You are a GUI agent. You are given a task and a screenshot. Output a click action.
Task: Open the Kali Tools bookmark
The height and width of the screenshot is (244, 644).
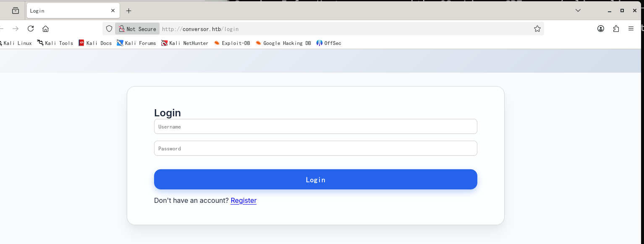coord(55,43)
